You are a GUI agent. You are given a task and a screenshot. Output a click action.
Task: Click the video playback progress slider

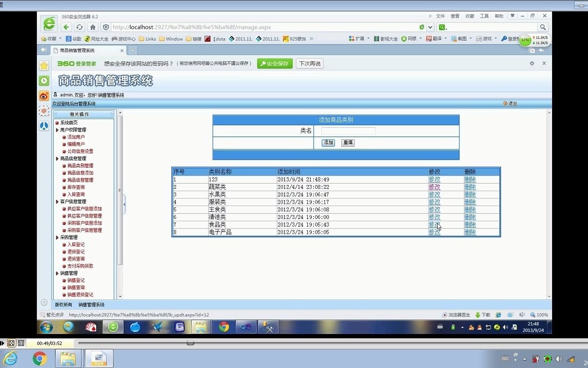click(191, 343)
